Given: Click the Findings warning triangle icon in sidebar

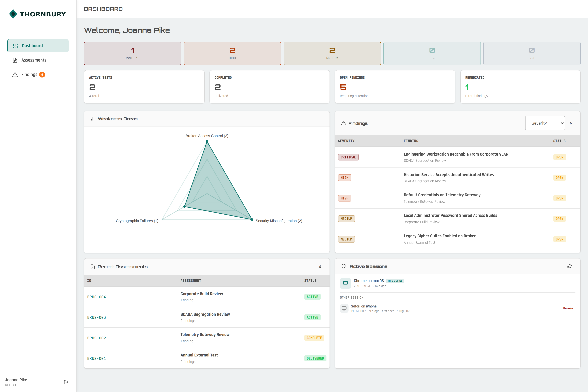Looking at the screenshot, I should click(15, 75).
